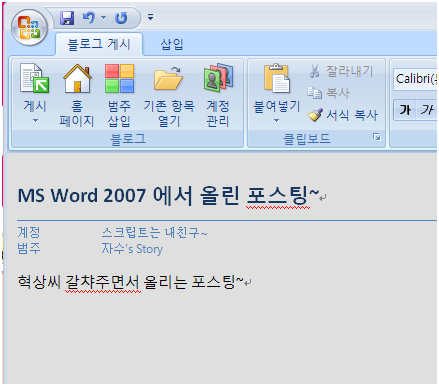Click 범주 삽입 colored squares icon
This screenshot has height=386, width=439.
(x=119, y=79)
